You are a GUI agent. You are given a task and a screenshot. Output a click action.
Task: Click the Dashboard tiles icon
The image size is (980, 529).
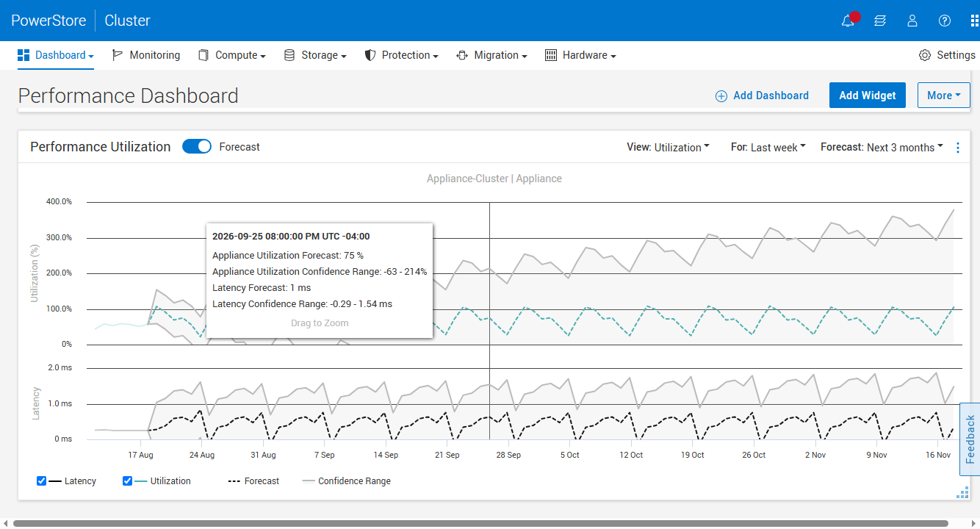(x=24, y=55)
